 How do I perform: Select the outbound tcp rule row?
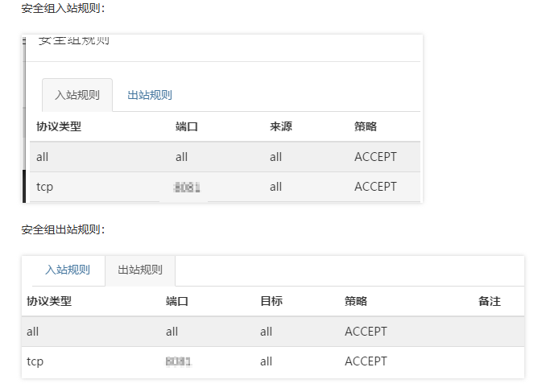coord(273,361)
